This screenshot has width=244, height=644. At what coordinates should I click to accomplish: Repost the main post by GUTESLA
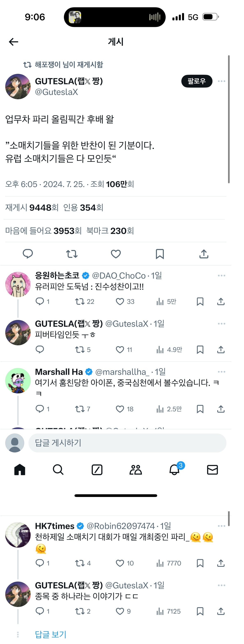point(72,254)
